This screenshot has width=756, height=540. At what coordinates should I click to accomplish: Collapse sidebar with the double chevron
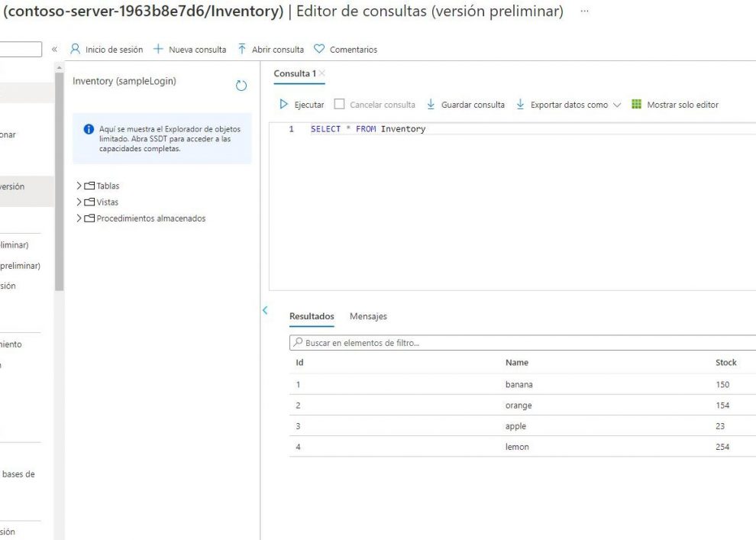pos(54,50)
